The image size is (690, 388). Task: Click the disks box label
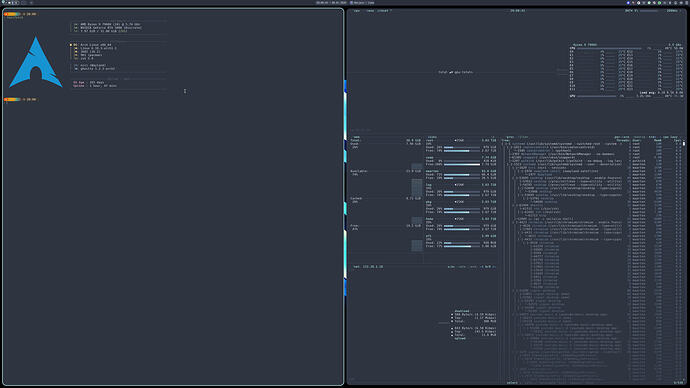432,137
